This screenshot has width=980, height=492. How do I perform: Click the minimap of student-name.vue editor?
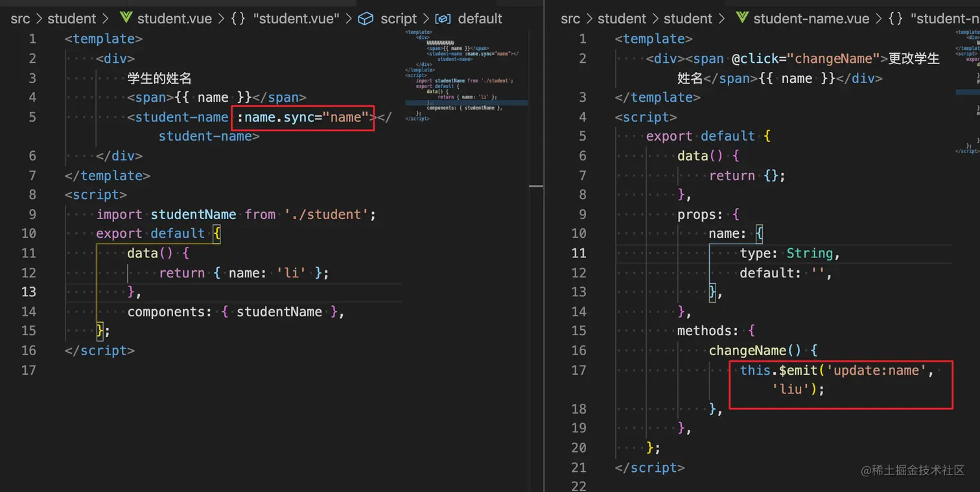pos(968,91)
